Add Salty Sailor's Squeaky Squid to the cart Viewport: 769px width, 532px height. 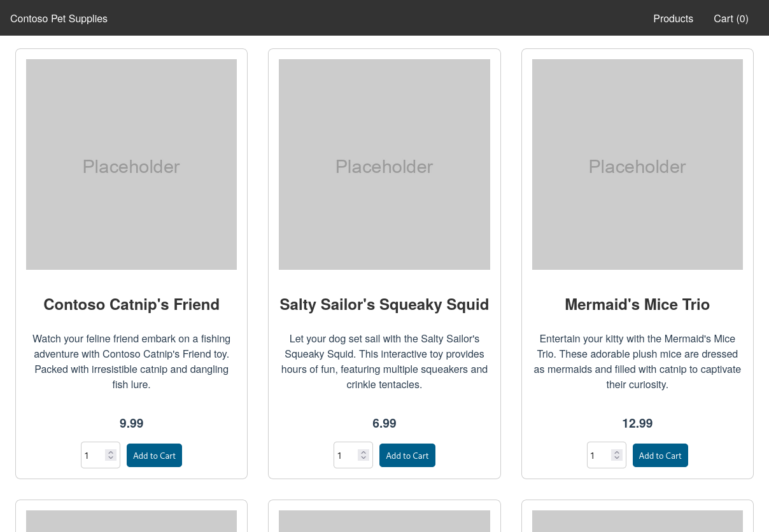click(407, 455)
